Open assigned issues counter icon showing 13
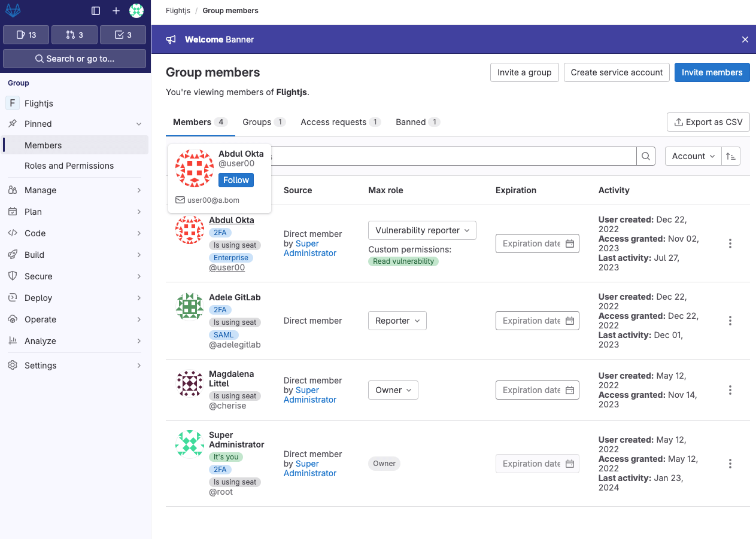The width and height of the screenshot is (756, 539). (x=26, y=35)
